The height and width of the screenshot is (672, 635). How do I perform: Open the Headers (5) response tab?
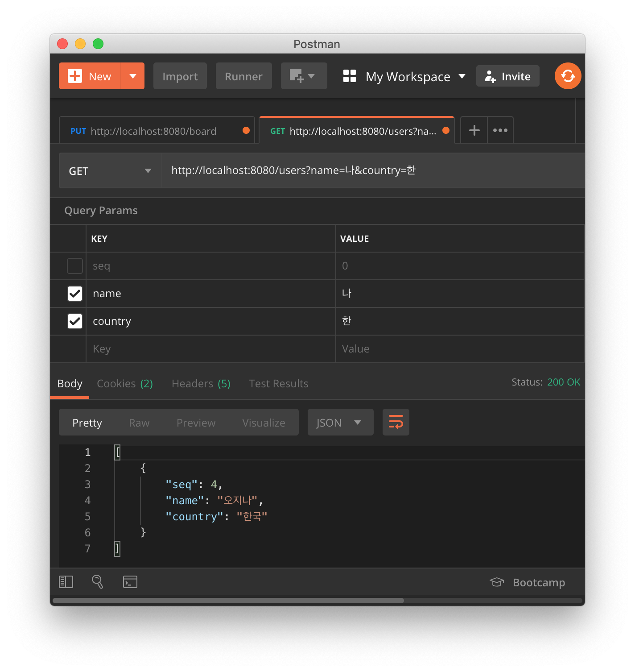click(x=201, y=384)
